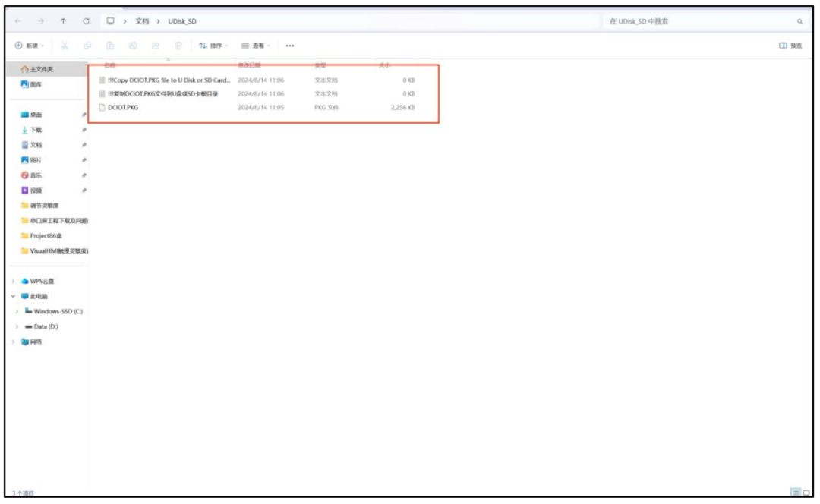Go up one folder level

coord(63,21)
